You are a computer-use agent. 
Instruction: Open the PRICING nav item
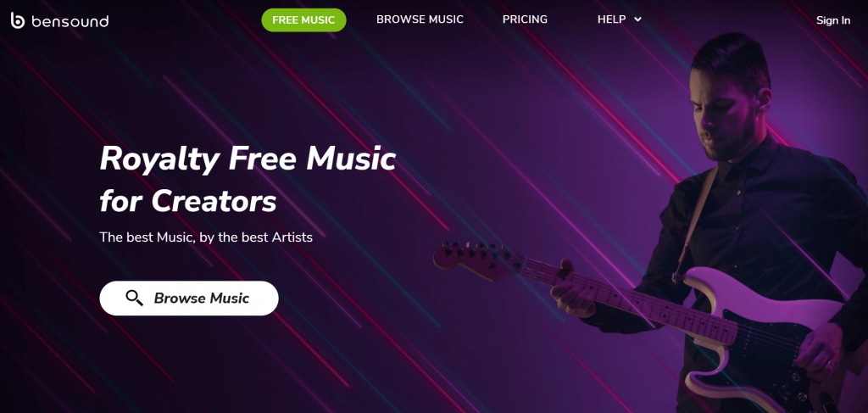click(x=525, y=20)
